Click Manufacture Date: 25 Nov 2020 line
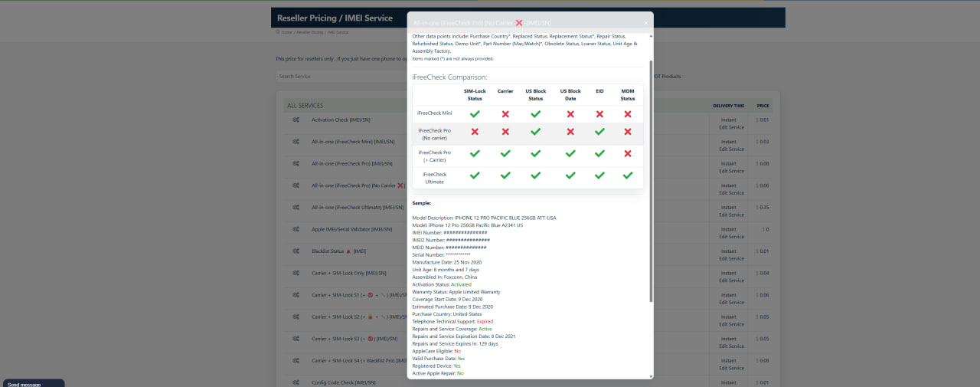Viewport: 980px width, 387px height. point(446,262)
